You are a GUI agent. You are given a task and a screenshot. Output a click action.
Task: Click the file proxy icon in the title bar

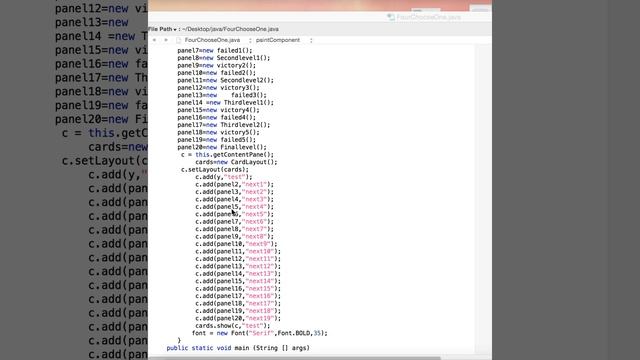(391, 17)
